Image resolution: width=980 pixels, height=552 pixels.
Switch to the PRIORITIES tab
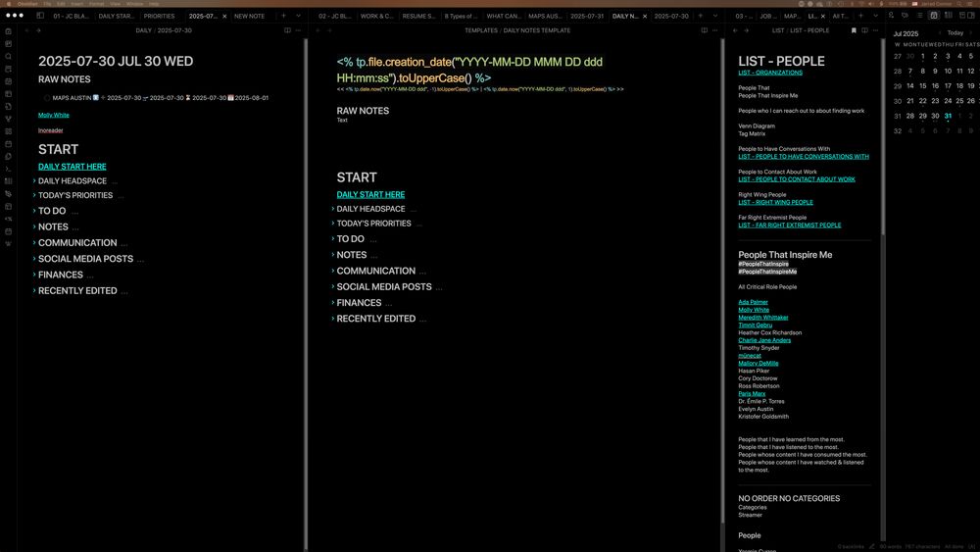(159, 17)
